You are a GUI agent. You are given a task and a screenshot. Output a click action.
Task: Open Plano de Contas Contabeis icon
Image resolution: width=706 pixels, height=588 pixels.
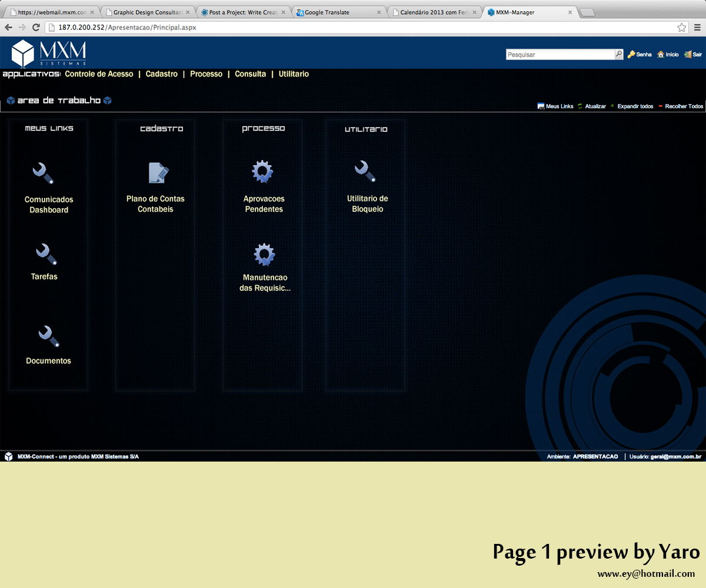158,173
